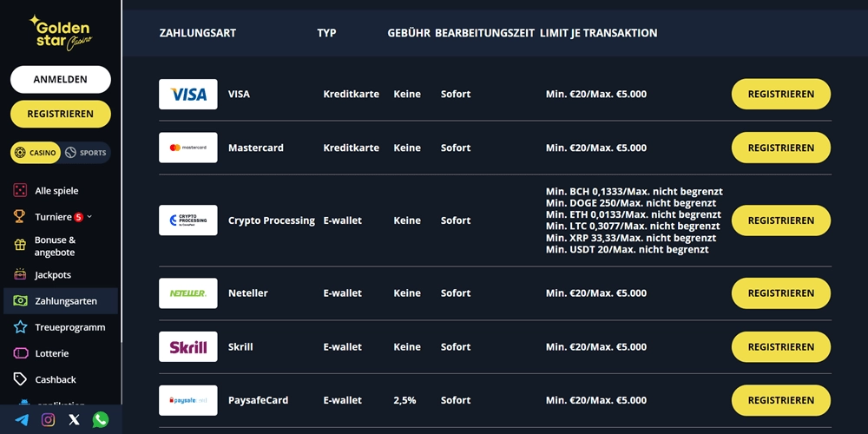Image resolution: width=868 pixels, height=434 pixels.
Task: Open WhatsApp contact icon
Action: pos(101,420)
